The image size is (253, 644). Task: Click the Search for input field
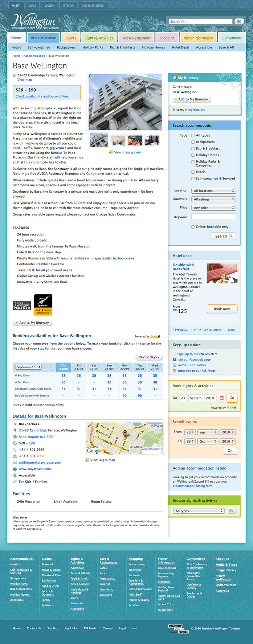(x=200, y=21)
